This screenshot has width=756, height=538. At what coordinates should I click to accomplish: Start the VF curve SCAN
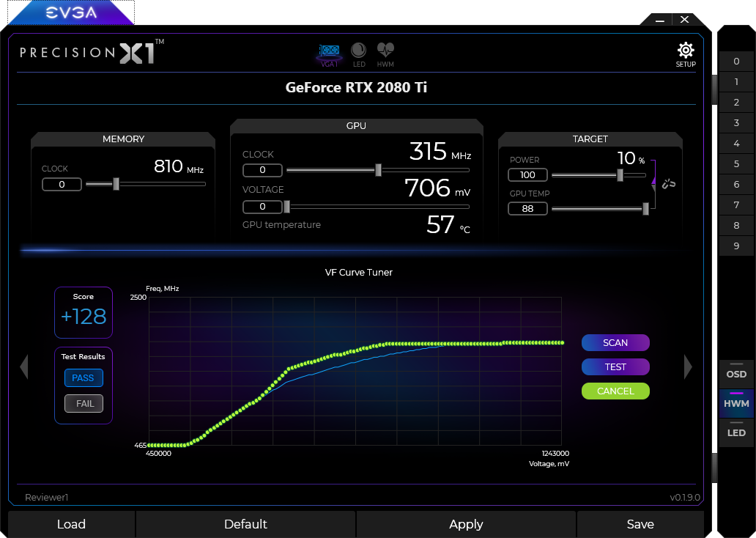pyautogui.click(x=615, y=342)
